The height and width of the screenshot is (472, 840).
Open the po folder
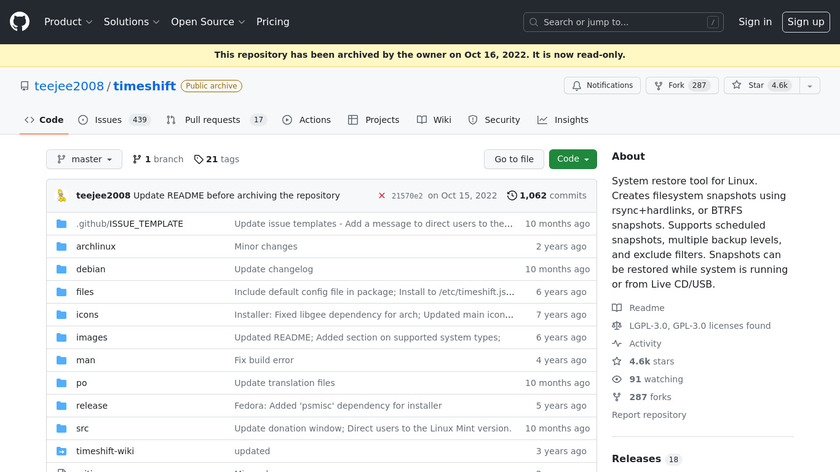click(x=81, y=383)
